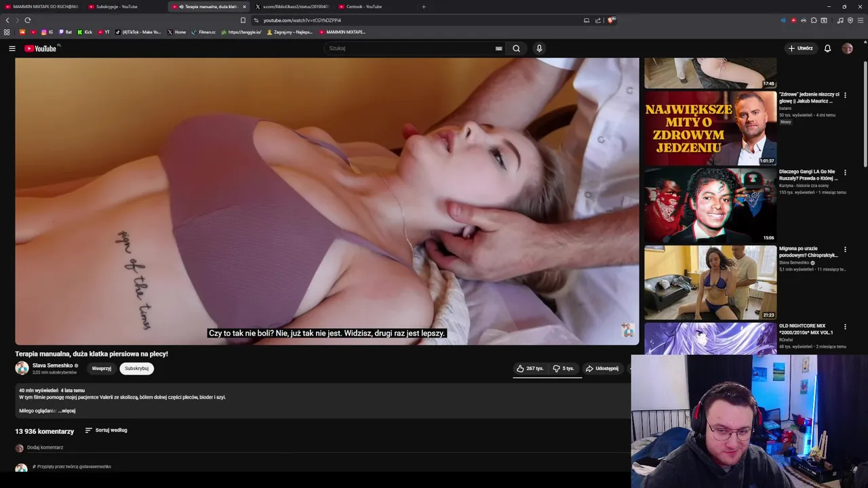This screenshot has height=488, width=868.
Task: Open the picture-in-picture icon in address bar
Action: [x=587, y=20]
